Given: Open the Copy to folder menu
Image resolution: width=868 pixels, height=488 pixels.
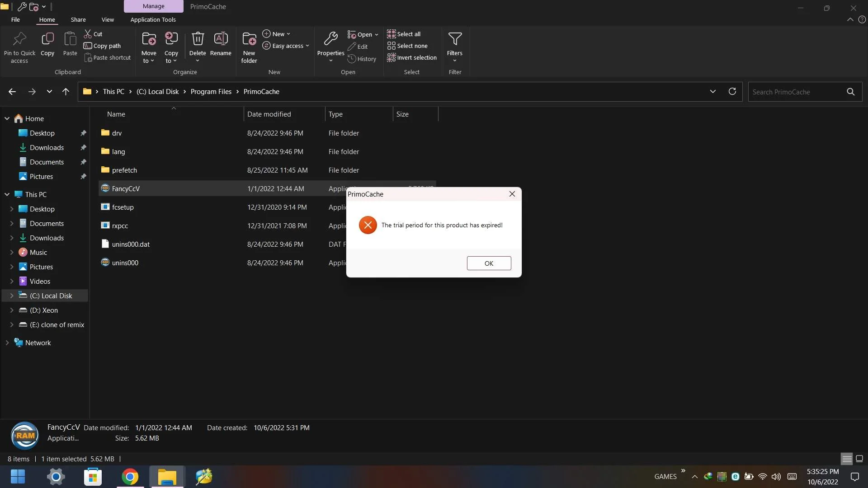Looking at the screenshot, I should click(x=171, y=47).
